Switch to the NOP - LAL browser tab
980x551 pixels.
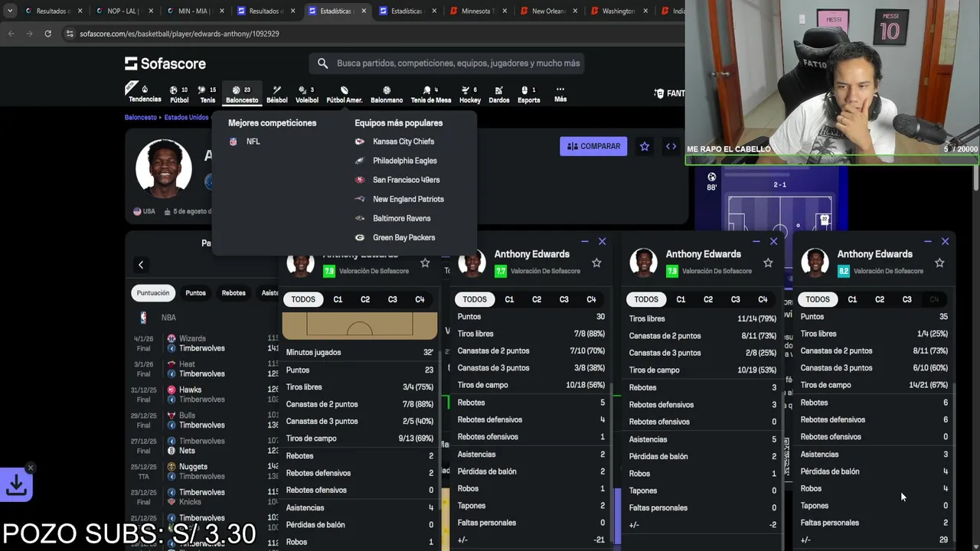pyautogui.click(x=122, y=11)
